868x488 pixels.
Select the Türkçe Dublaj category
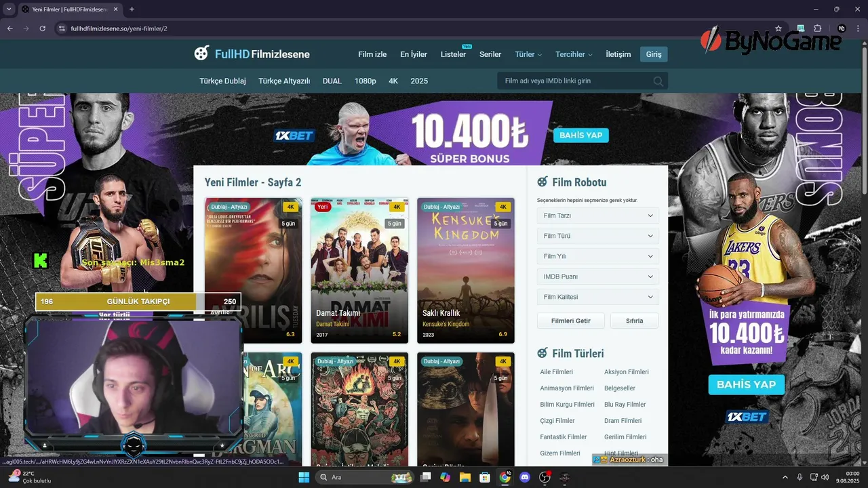[x=222, y=81]
